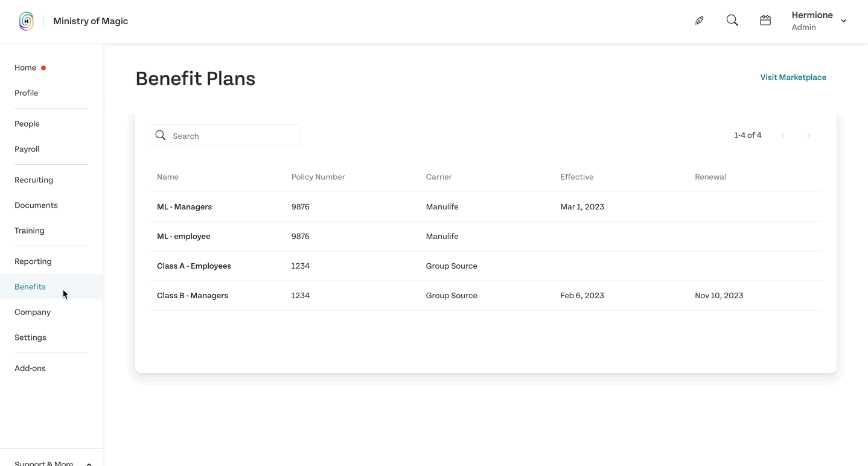Click the Humi logo in the top-left corner
This screenshot has height=466, width=868.
click(x=26, y=20)
